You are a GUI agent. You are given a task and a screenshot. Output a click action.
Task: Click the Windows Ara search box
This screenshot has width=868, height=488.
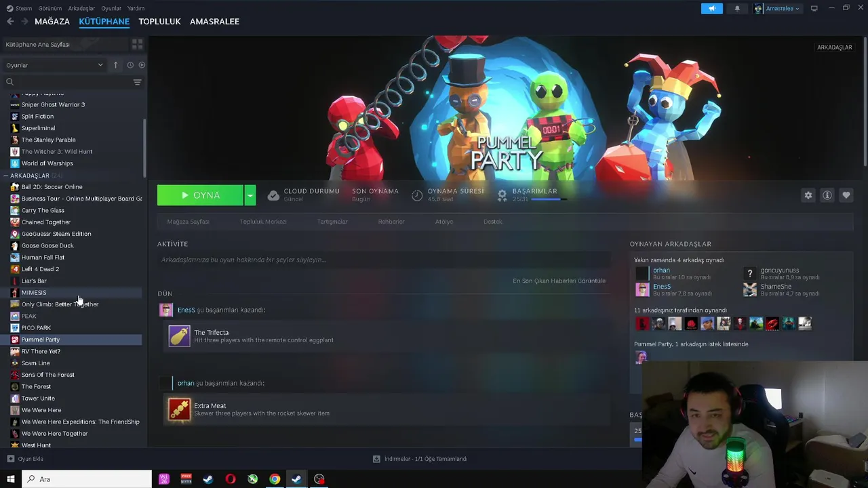[x=87, y=479]
